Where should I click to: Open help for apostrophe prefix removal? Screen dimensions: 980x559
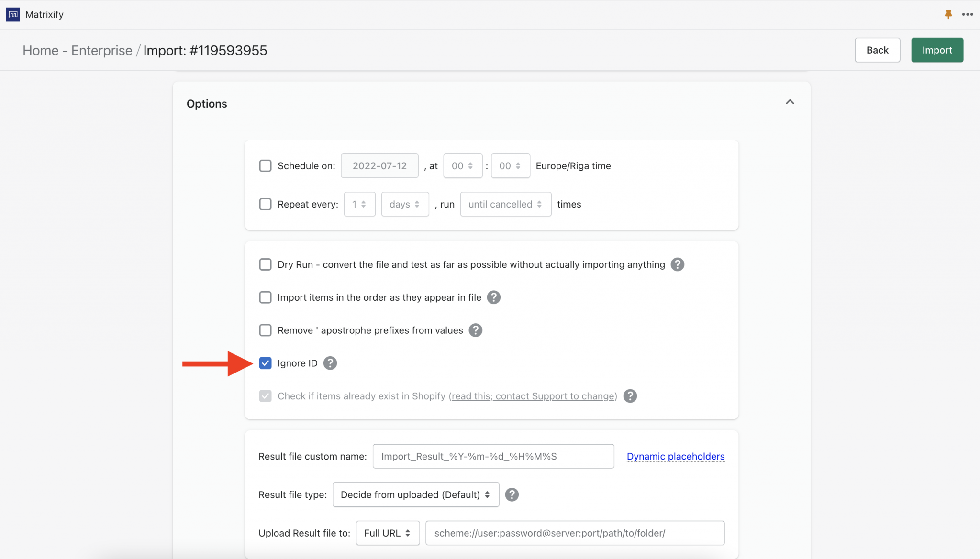(475, 330)
